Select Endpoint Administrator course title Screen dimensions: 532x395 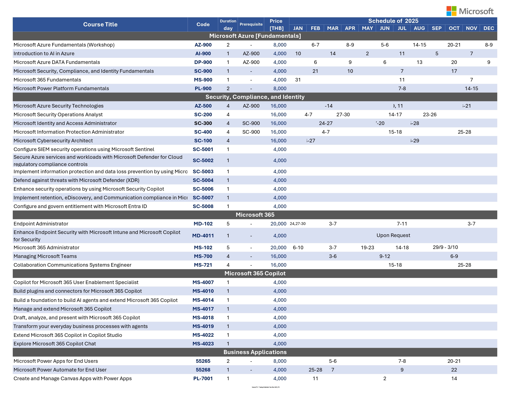point(41,224)
